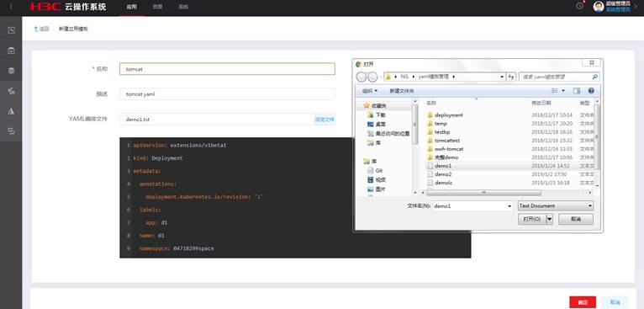Click the stacked layers sidebar icon
The image size is (644, 309).
[11, 71]
